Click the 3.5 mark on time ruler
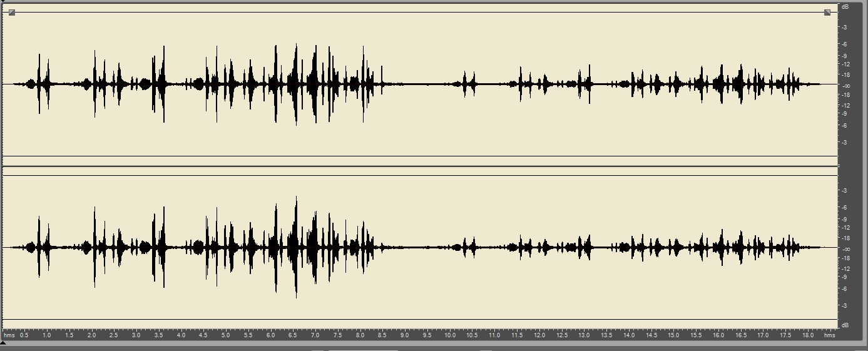Image resolution: width=868 pixels, height=351 pixels. coord(158,335)
